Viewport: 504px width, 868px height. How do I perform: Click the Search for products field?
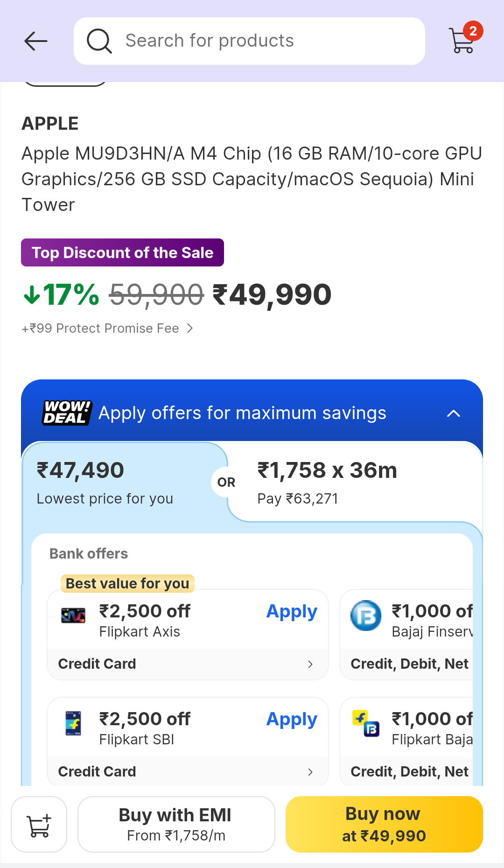tap(249, 41)
